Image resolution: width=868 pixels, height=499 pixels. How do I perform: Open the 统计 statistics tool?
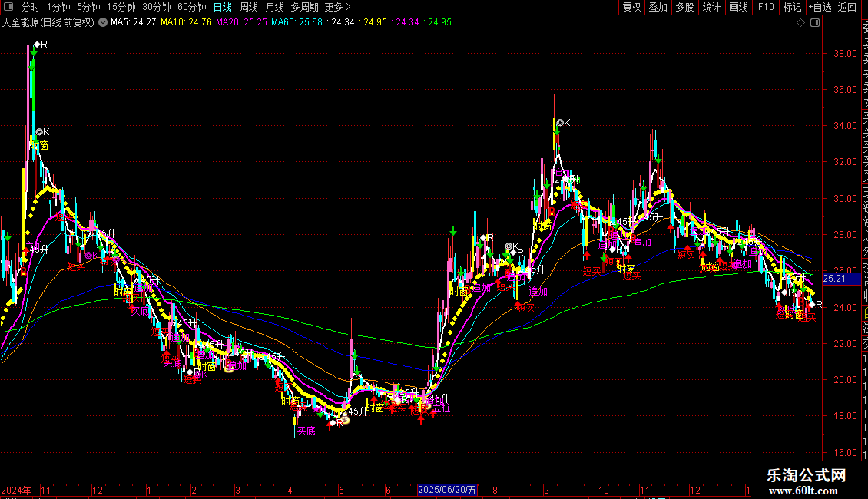[x=711, y=8]
